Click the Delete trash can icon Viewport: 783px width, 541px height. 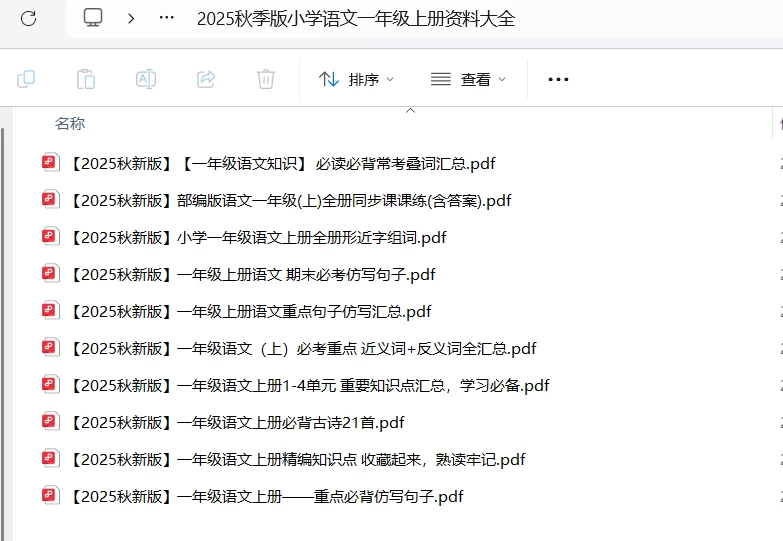click(266, 79)
